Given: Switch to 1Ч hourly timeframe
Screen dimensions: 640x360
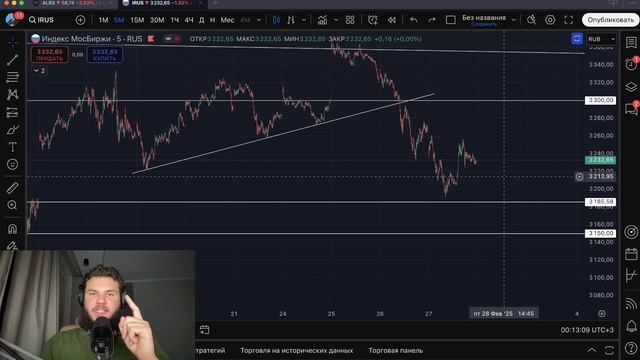Looking at the screenshot, I should [x=175, y=20].
